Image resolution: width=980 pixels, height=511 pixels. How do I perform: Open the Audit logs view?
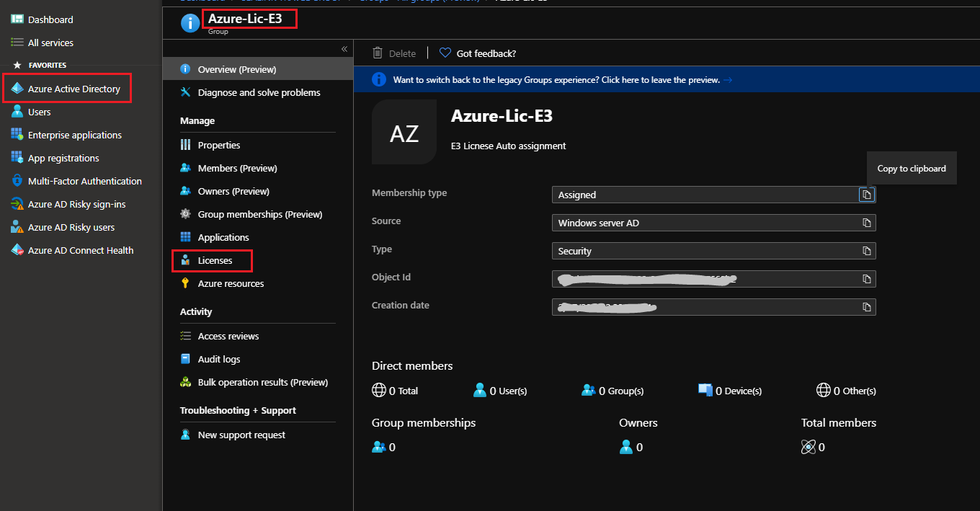[218, 359]
